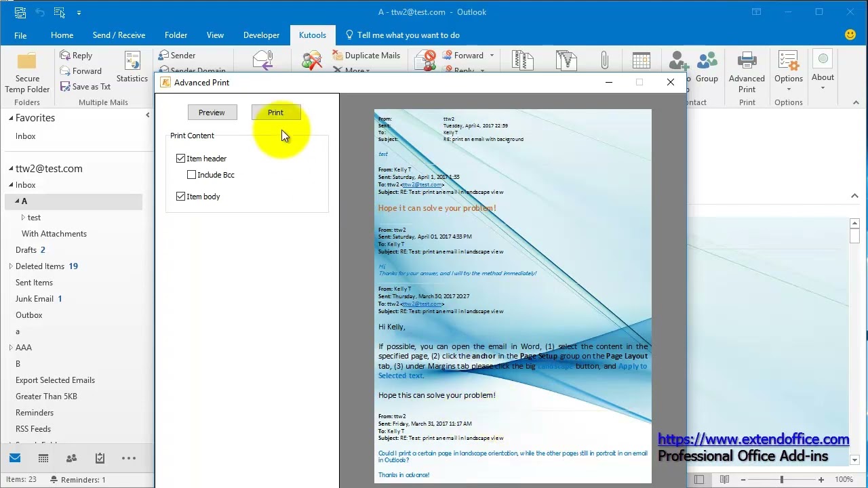The width and height of the screenshot is (868, 488).
Task: Click the smiley feedback icon
Action: click(x=850, y=35)
